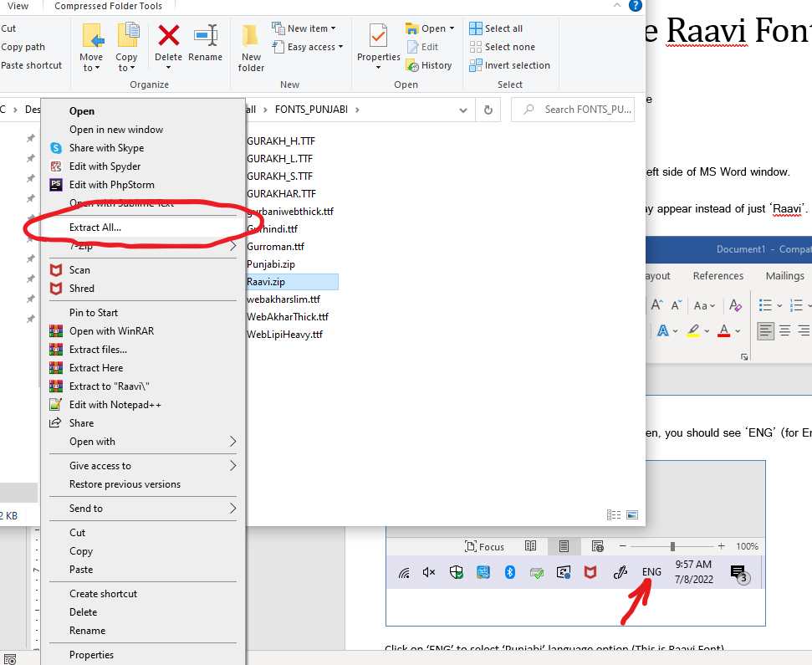
Task: Click Paste shortcut in the ribbon
Action: coord(31,65)
